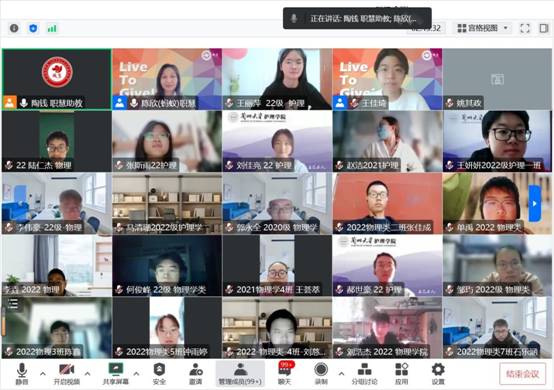Open the apps icon
Viewport: 554px width, 390px height.
[x=402, y=374]
